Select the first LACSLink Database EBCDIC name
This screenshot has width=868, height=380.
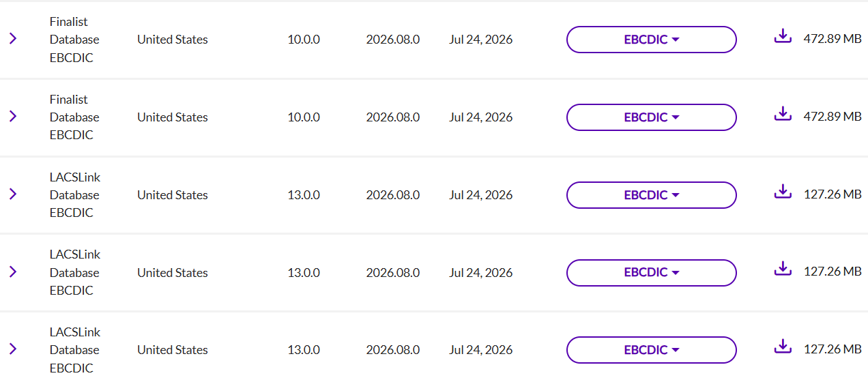[75, 195]
